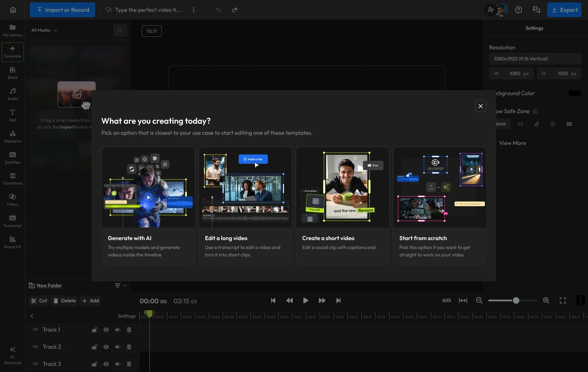Image resolution: width=588 pixels, height=372 pixels.
Task: Click the Export button
Action: click(564, 10)
